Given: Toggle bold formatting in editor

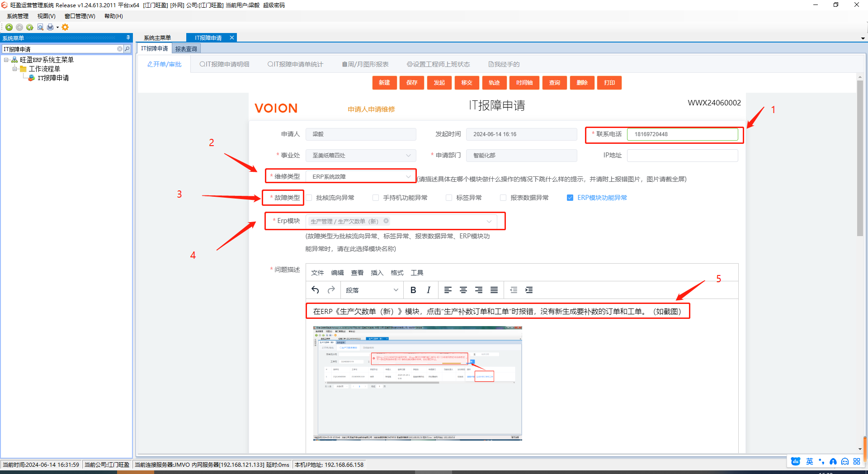Looking at the screenshot, I should pyautogui.click(x=413, y=290).
